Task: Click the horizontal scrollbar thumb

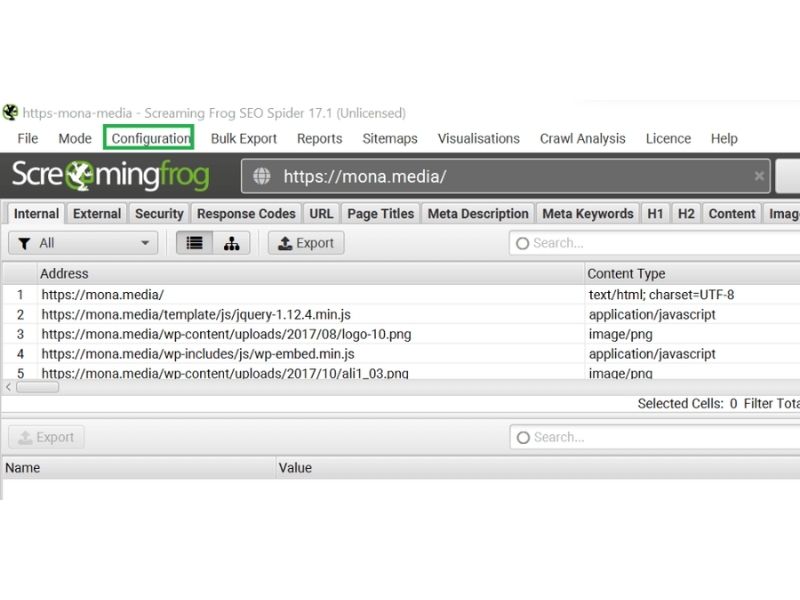Action: click(x=37, y=387)
